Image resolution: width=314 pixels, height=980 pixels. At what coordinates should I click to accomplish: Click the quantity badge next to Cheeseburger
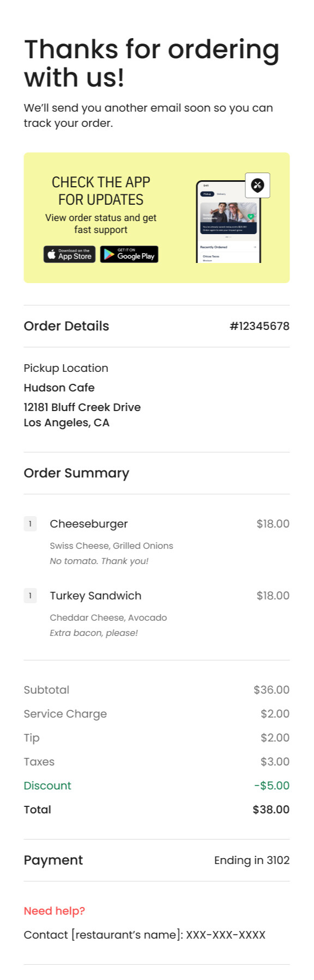click(x=30, y=523)
